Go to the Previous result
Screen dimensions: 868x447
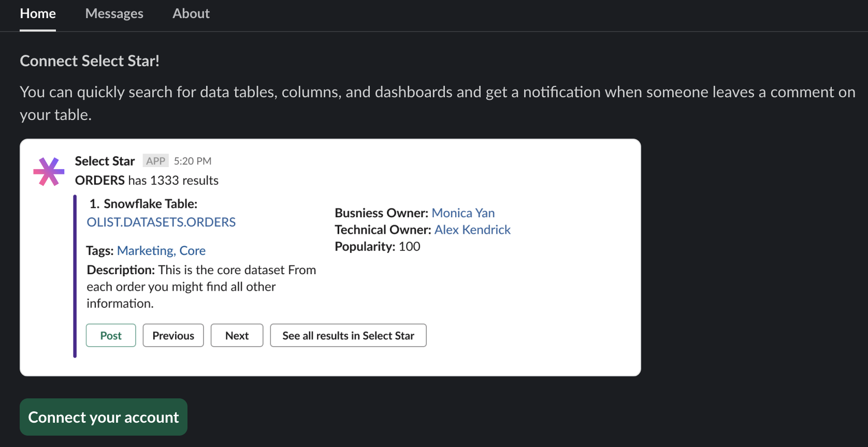173,336
